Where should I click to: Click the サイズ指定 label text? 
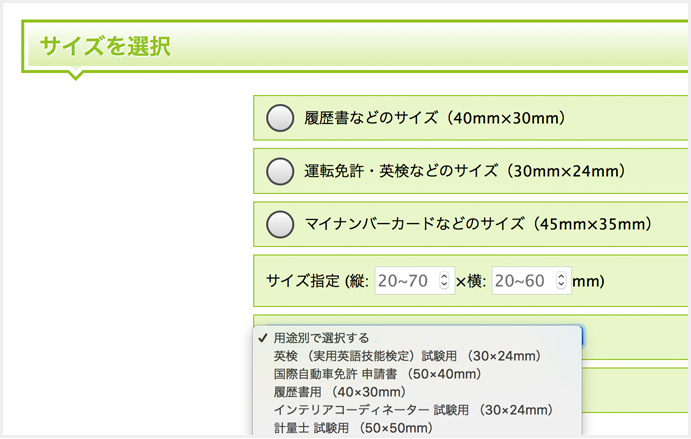pos(303,281)
